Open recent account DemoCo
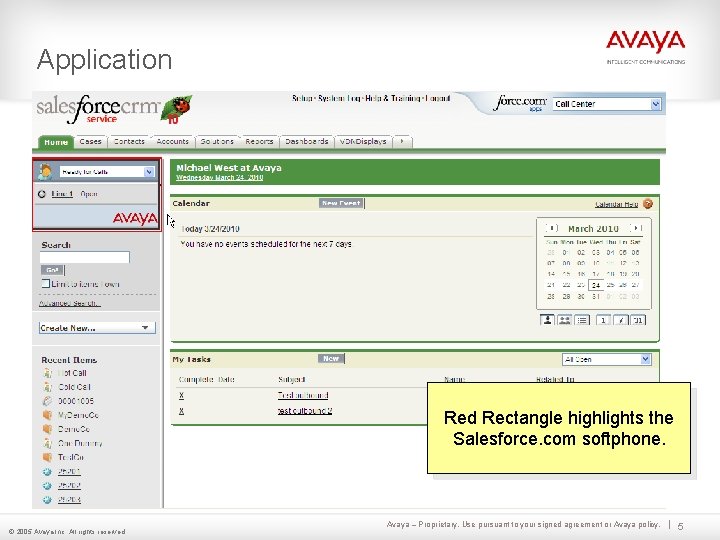The image size is (720, 540). (73, 429)
